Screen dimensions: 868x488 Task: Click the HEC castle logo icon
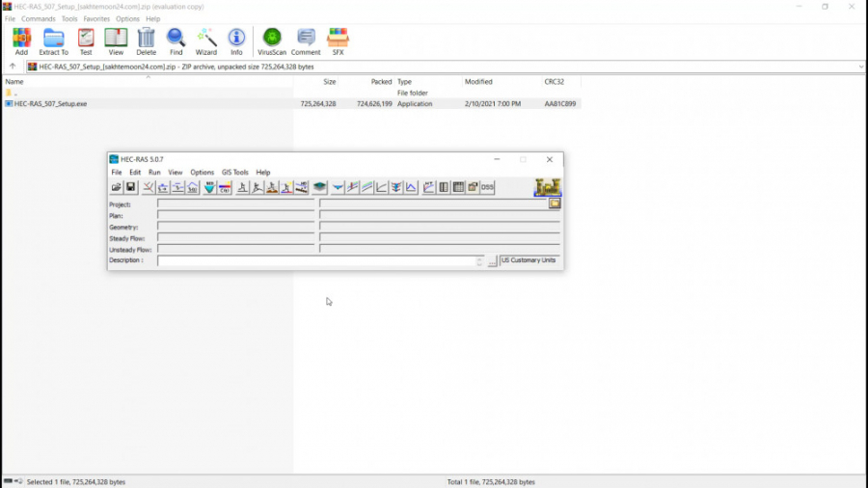tap(547, 187)
